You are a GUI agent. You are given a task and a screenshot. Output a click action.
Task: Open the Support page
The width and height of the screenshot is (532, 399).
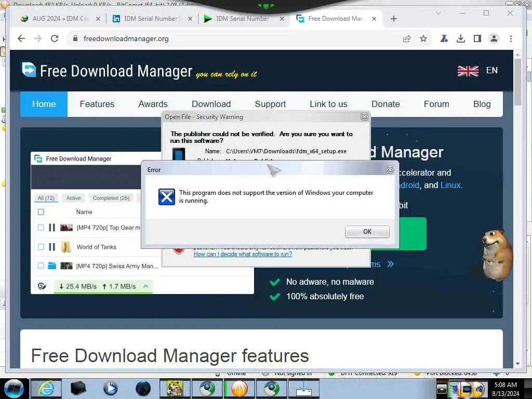click(270, 104)
